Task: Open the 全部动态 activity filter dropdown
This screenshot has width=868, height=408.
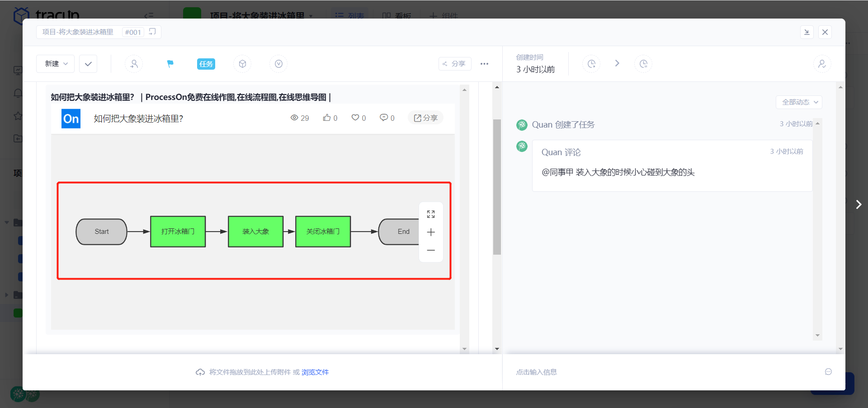Action: pyautogui.click(x=798, y=102)
